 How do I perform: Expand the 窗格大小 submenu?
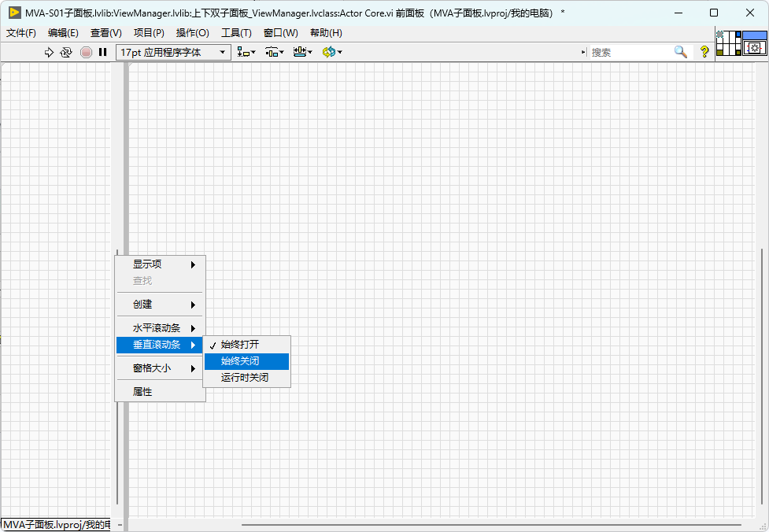161,368
